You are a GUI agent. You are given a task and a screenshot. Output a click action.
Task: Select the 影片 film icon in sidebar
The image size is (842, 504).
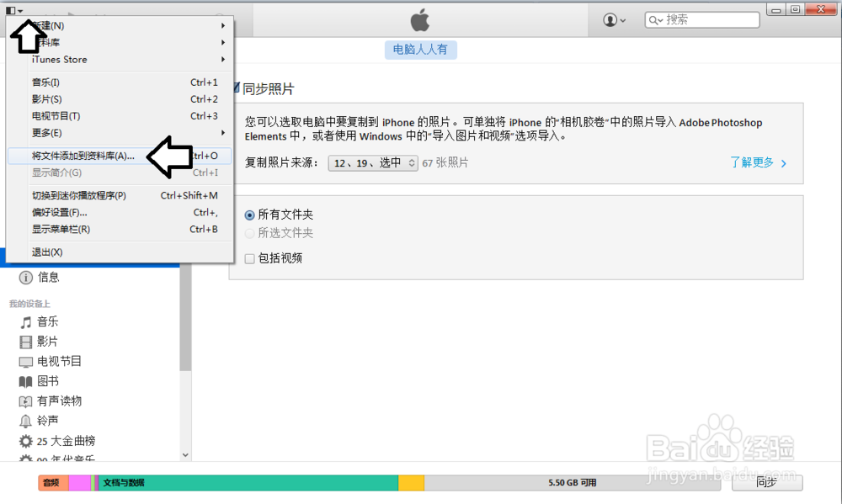(26, 342)
